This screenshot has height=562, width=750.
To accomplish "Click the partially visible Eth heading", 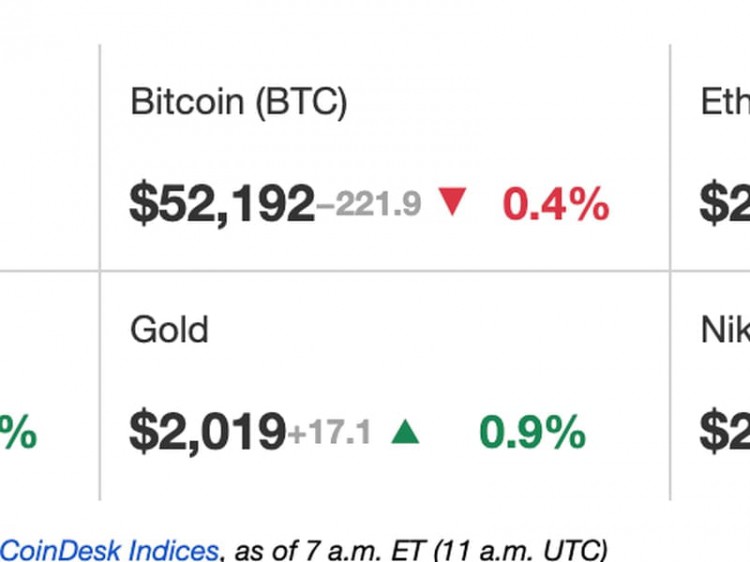I will (x=725, y=101).
